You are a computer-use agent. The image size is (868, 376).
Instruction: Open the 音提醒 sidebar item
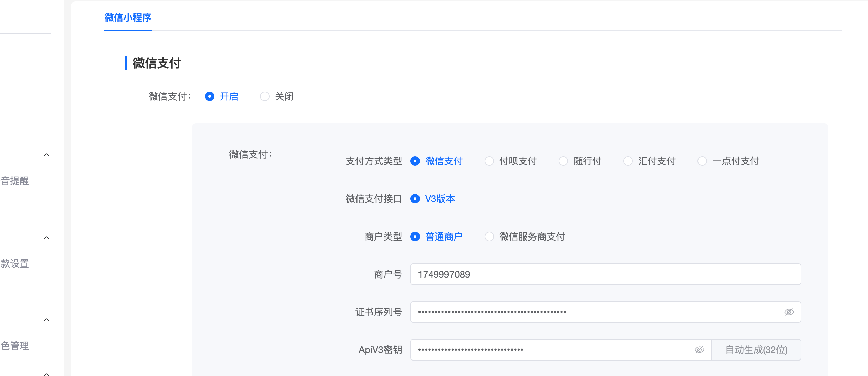click(x=14, y=181)
